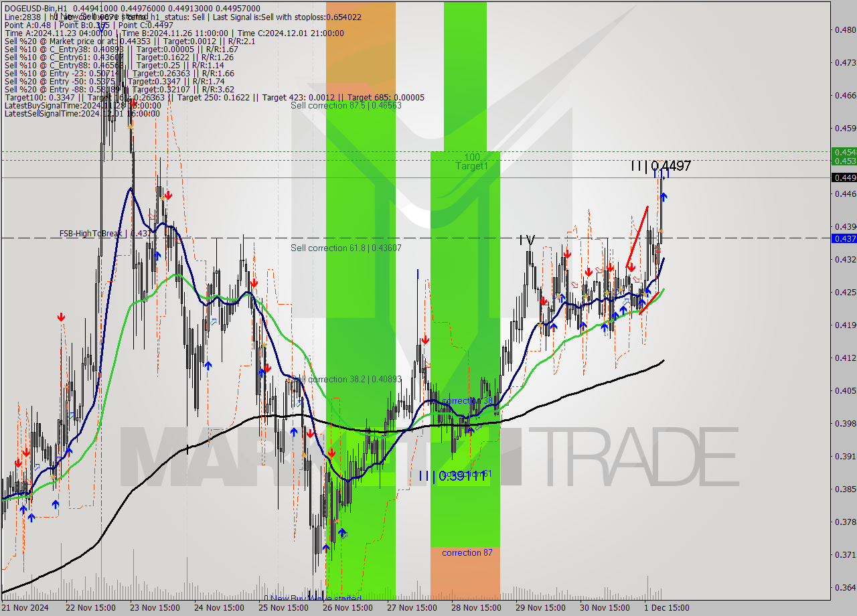Click the '1 Dec 15:00' time label
Image resolution: width=857 pixels, height=616 pixels.
tap(666, 608)
